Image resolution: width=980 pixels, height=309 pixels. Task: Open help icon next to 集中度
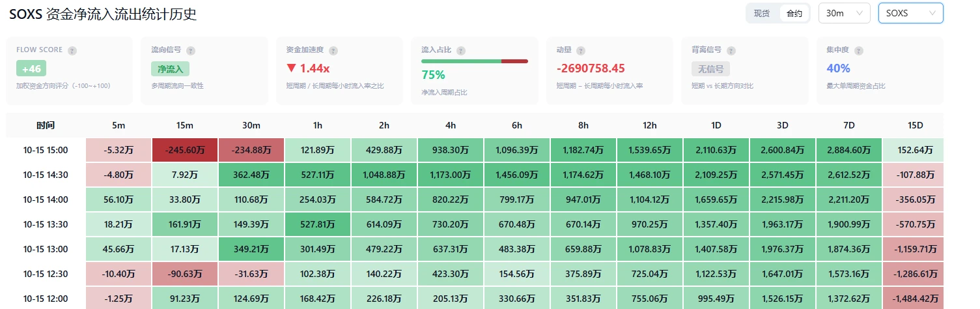point(859,50)
